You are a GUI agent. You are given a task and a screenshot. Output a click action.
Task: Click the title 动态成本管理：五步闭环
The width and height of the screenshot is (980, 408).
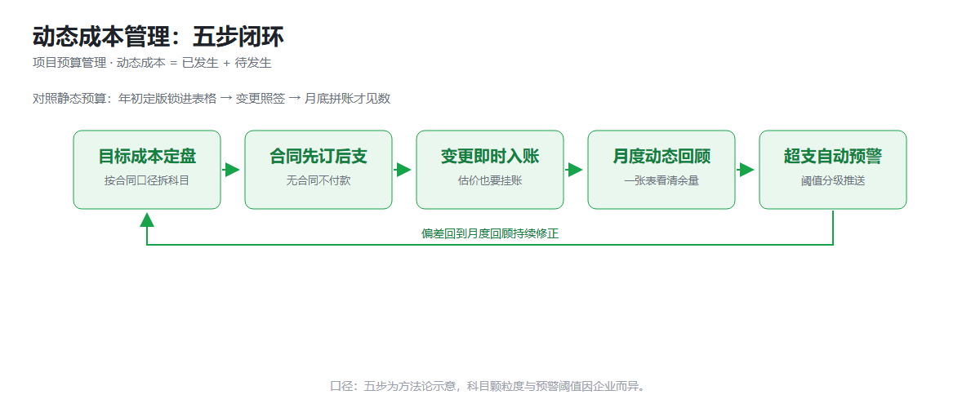(x=158, y=37)
